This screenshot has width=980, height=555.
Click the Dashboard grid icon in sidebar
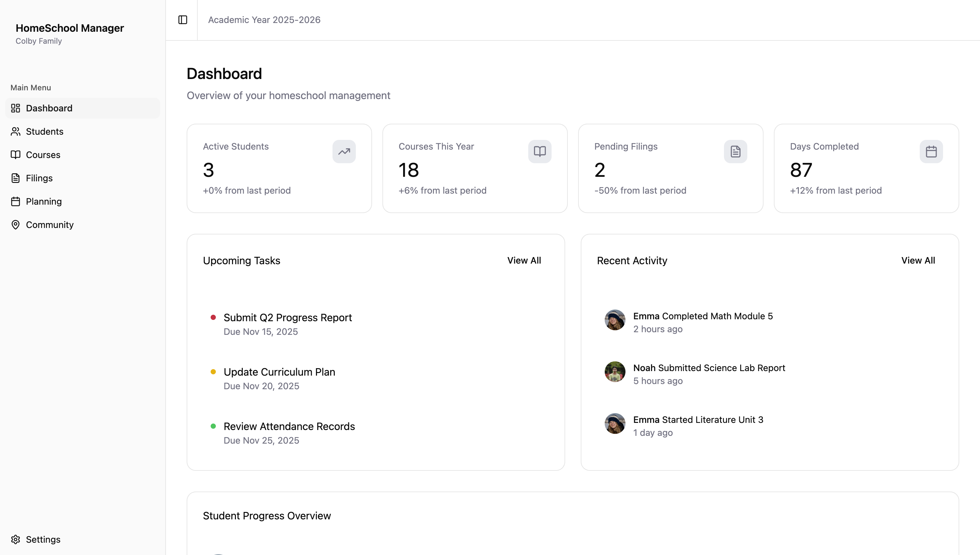[x=16, y=108]
